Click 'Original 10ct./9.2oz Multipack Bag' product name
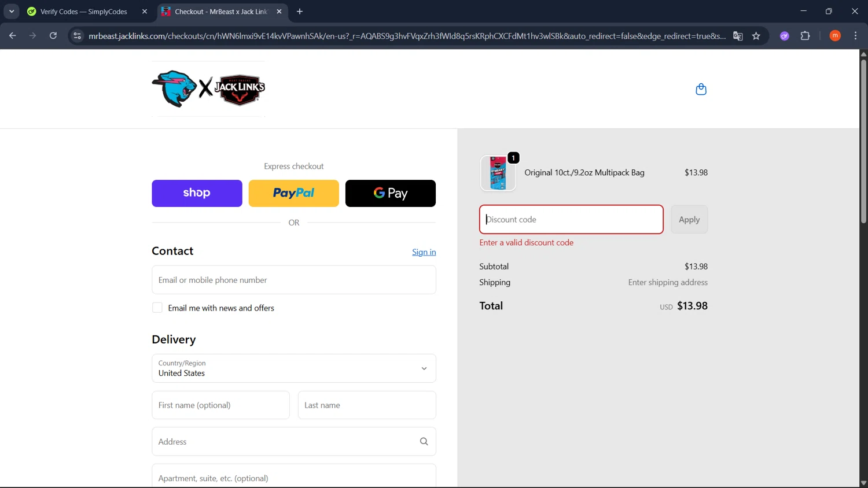This screenshot has height=488, width=868. click(x=584, y=172)
